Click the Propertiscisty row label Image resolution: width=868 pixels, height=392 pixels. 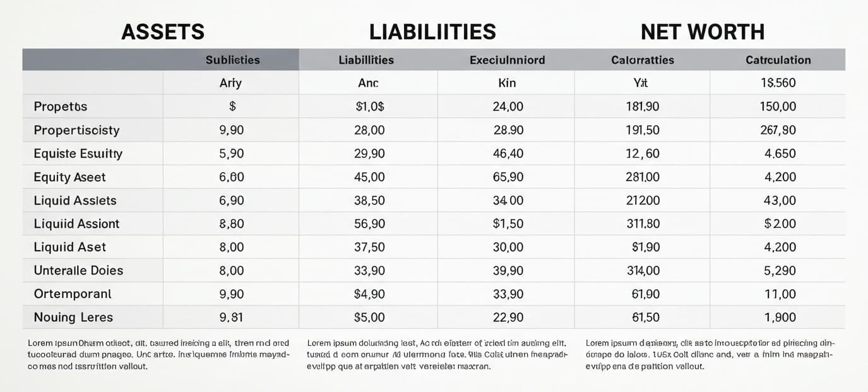(x=76, y=130)
